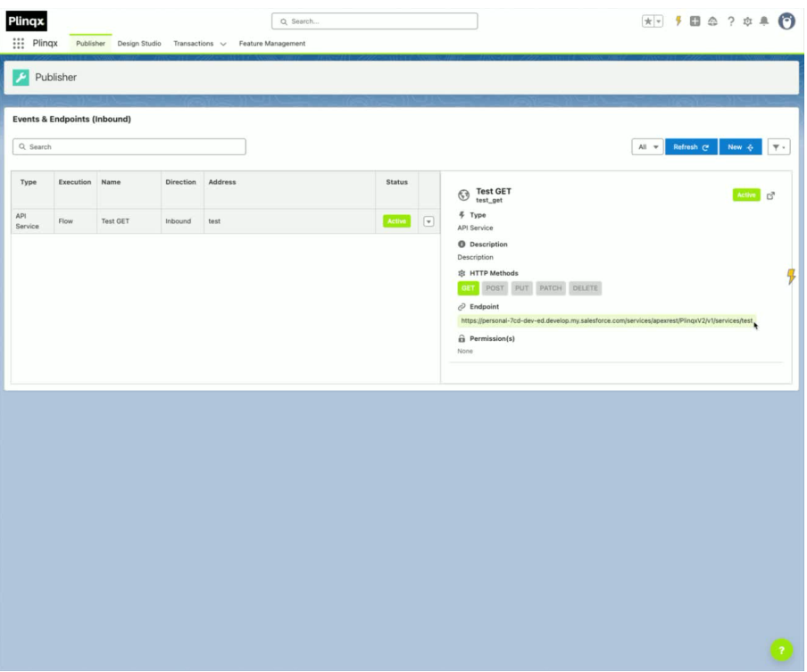Open the user profile avatar
The width and height of the screenshot is (807, 672).
(786, 21)
